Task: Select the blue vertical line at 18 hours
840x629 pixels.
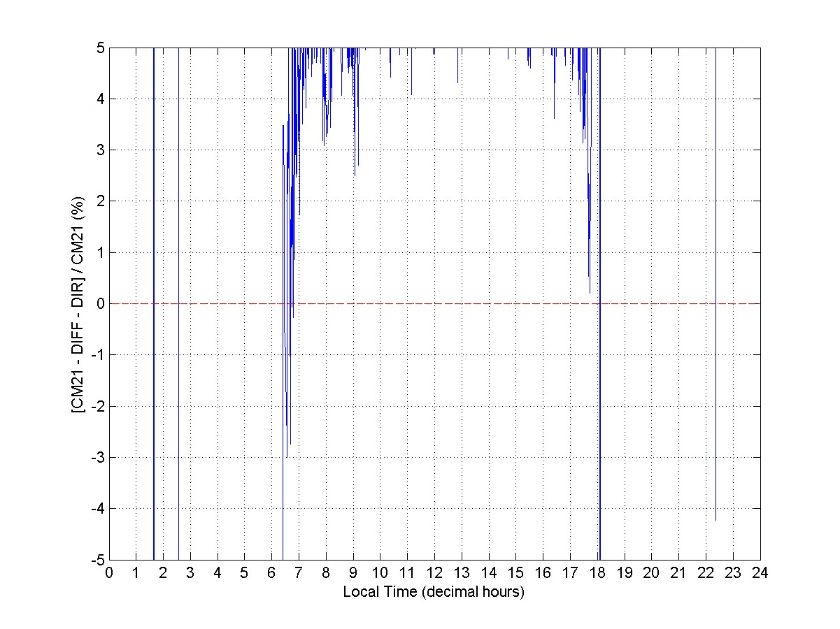Action: pos(599,419)
